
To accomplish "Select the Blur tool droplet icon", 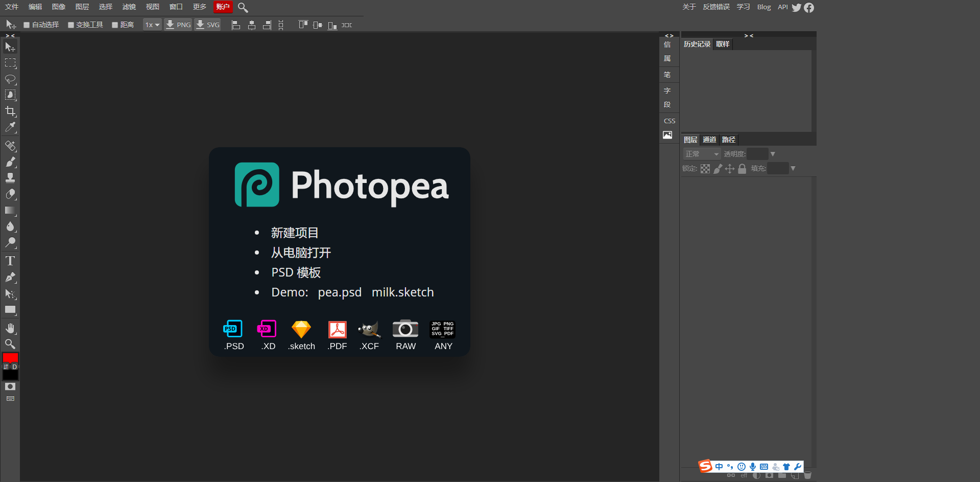I will coord(10,226).
